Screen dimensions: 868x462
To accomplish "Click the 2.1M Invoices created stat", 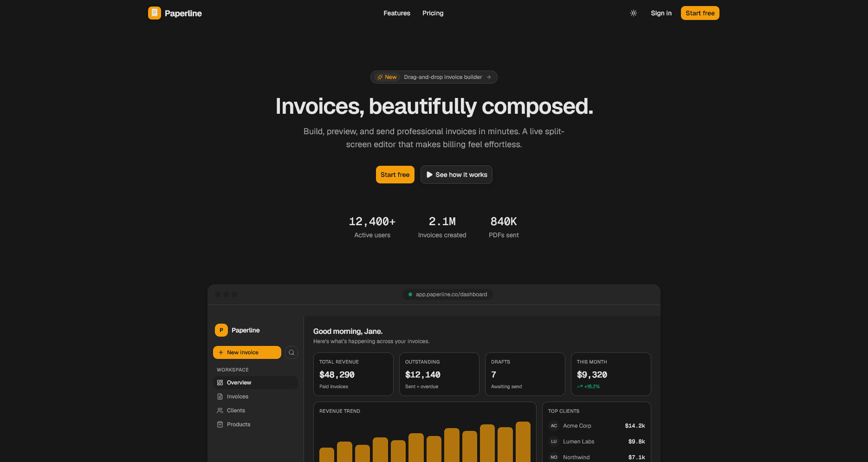I will (442, 227).
